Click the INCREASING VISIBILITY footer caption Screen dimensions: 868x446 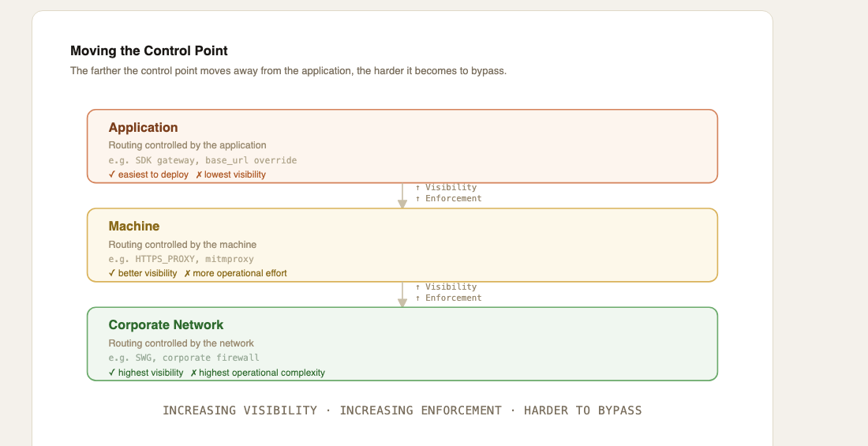(402, 410)
